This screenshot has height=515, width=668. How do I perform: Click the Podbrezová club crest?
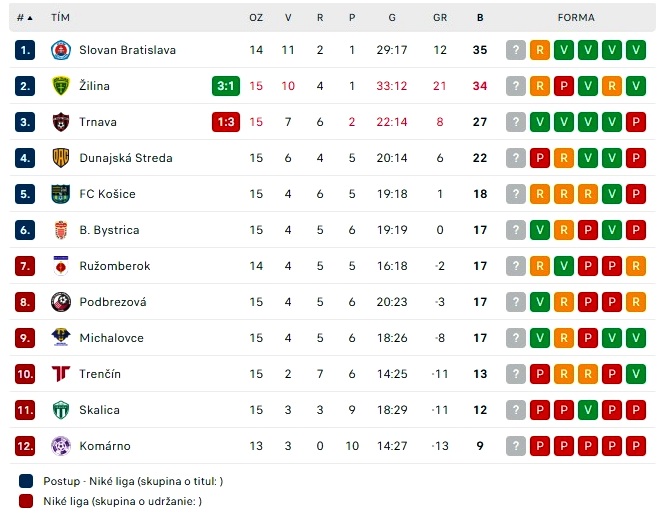tap(61, 302)
